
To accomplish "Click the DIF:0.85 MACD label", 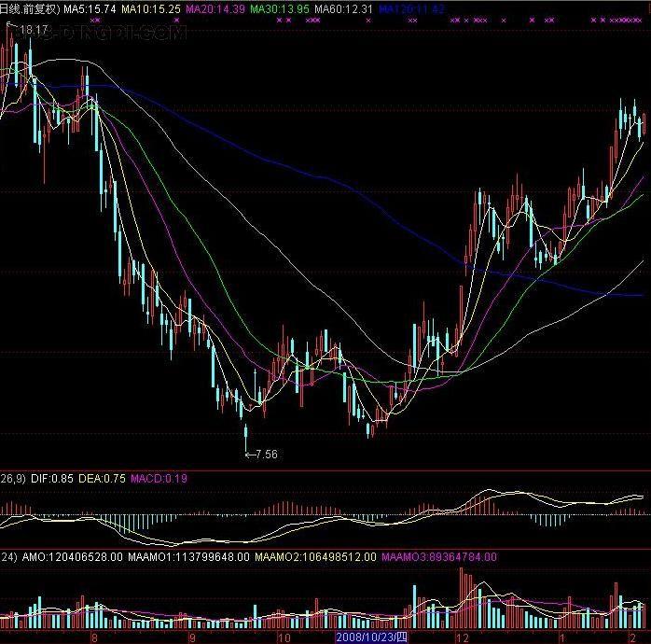I will tap(51, 479).
